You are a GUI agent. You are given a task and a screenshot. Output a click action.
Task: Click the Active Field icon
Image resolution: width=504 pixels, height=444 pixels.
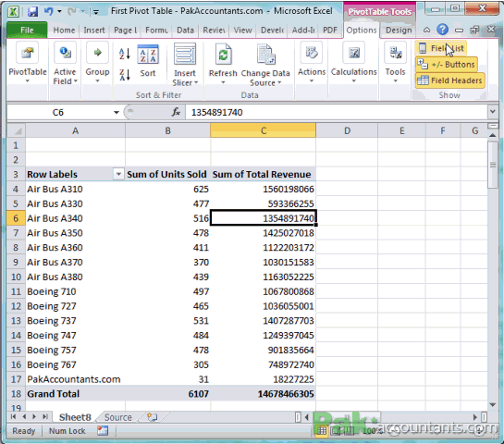(x=65, y=53)
